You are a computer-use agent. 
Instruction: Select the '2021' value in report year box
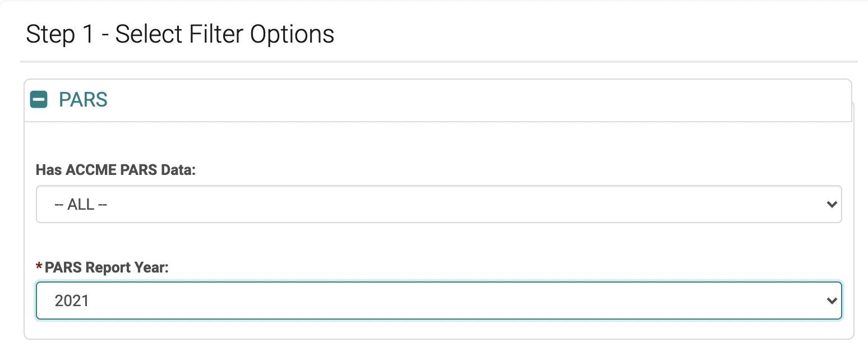(72, 301)
